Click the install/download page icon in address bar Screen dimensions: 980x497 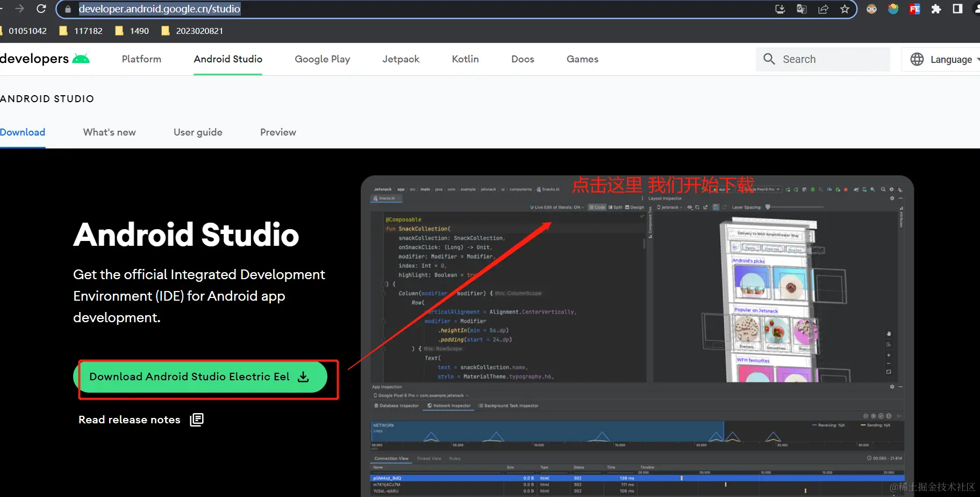point(780,9)
